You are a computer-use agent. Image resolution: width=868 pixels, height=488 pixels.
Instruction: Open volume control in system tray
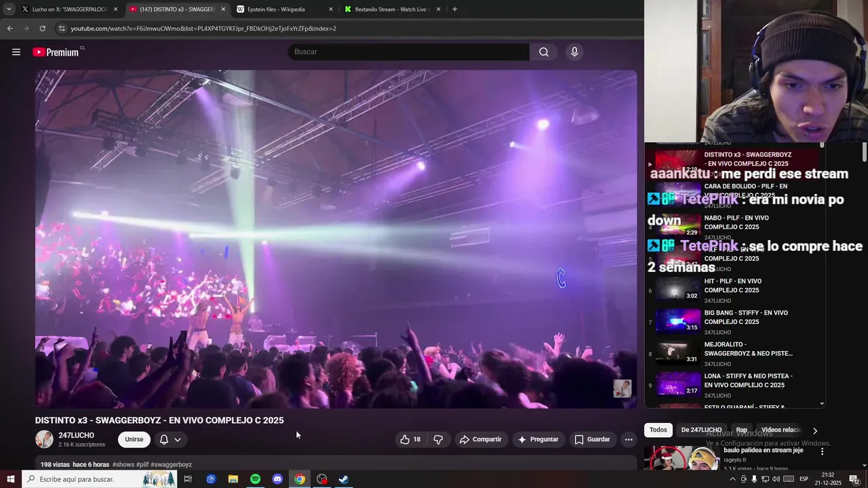pyautogui.click(x=776, y=479)
